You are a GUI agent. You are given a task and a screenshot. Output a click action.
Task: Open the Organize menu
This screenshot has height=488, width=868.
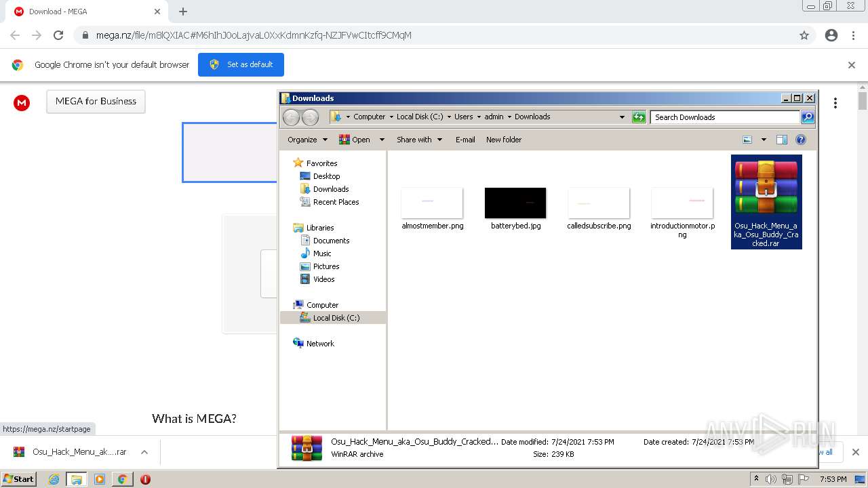(307, 140)
